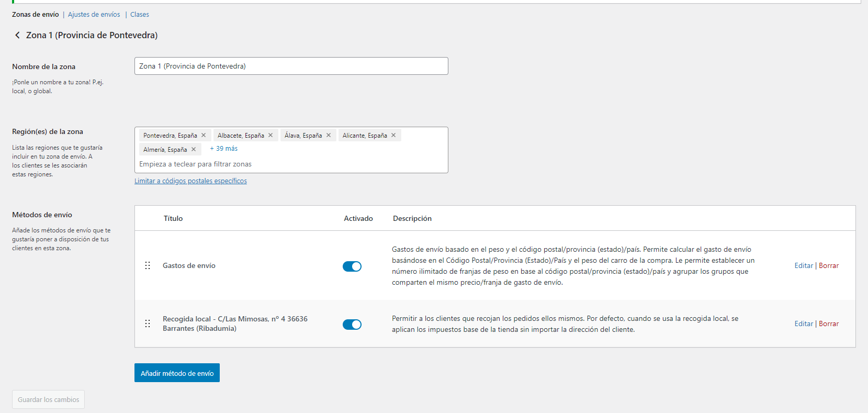The image size is (868, 413).
Task: Click Limitar a códigos postales específicos link
Action: 190,181
